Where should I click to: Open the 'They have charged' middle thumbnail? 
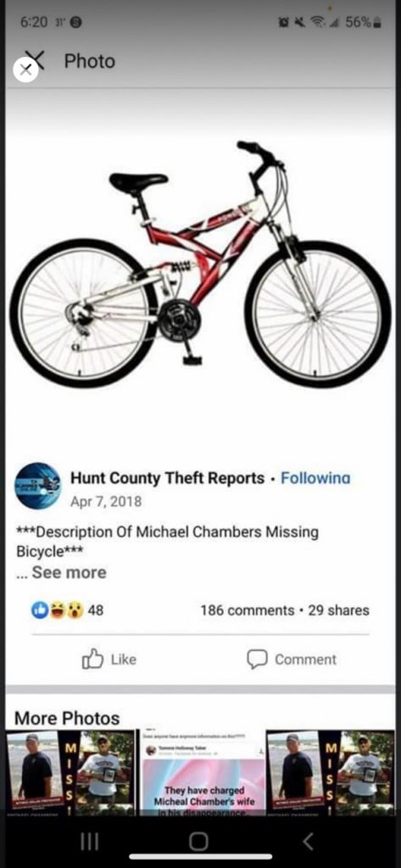coord(203,772)
